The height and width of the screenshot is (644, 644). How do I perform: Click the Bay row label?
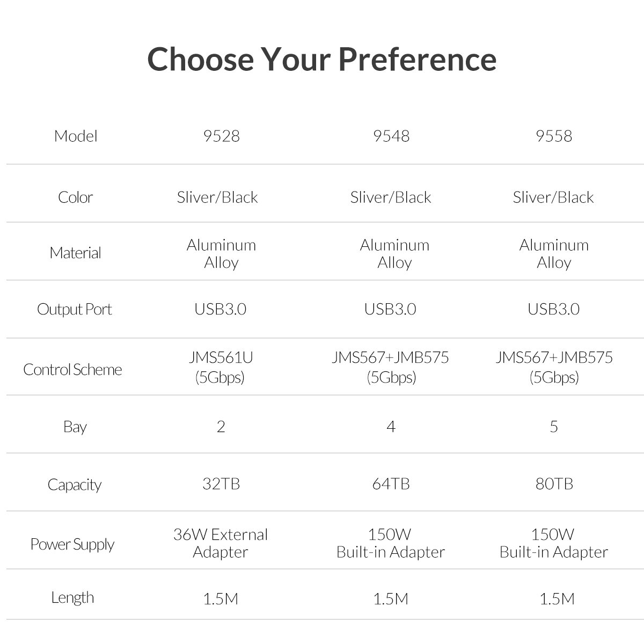[75, 427]
